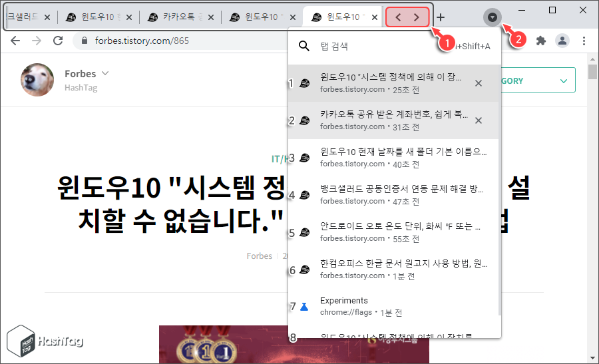Select result 안드로이드 오토 온도 단위
The width and height of the screenshot is (599, 364).
(394, 232)
